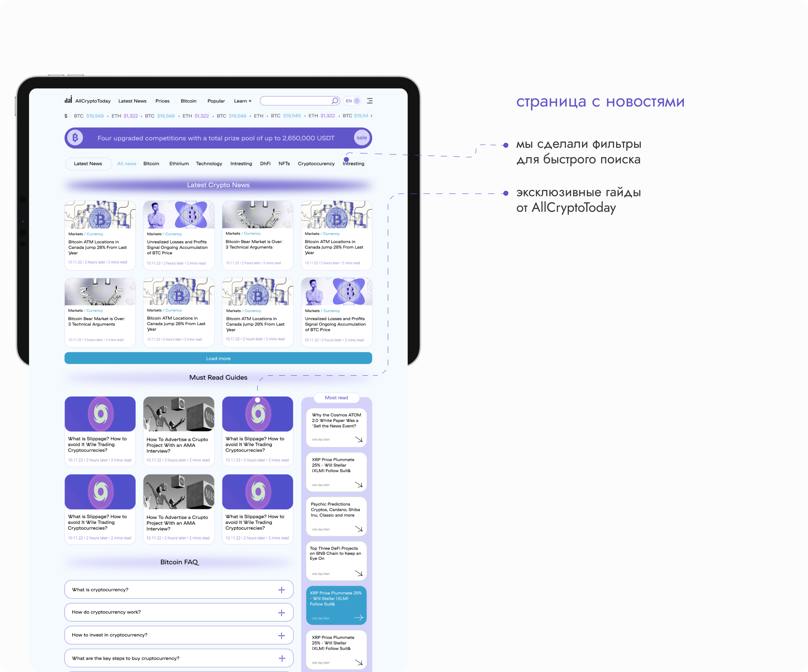Viewport: 808px width, 672px height.
Task: Click the arrow on the highlighted blue XRP card
Action: coord(359,618)
